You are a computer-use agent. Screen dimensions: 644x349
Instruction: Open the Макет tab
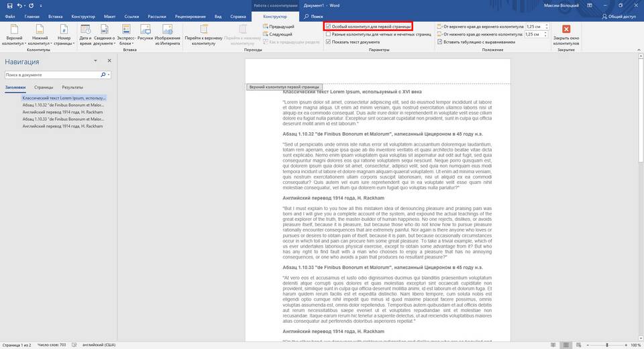tap(109, 16)
